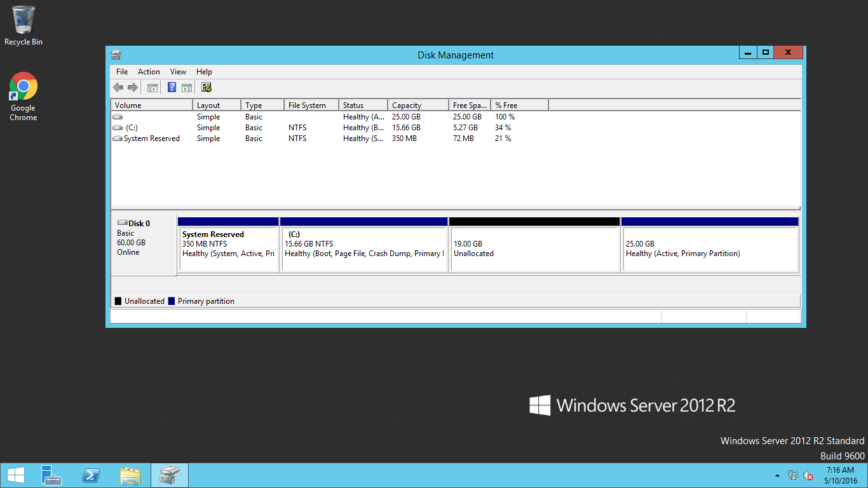Open File Explorer from the taskbar
The image size is (868, 488).
(x=130, y=475)
